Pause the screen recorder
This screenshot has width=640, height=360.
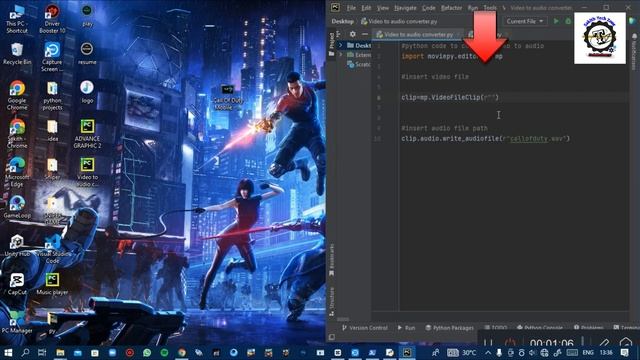[x=488, y=342]
